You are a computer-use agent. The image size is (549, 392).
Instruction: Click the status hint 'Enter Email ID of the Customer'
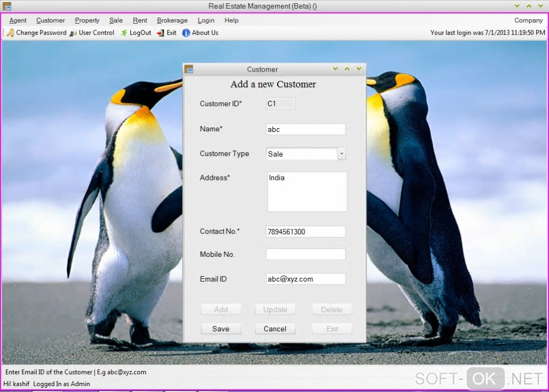tap(48, 372)
